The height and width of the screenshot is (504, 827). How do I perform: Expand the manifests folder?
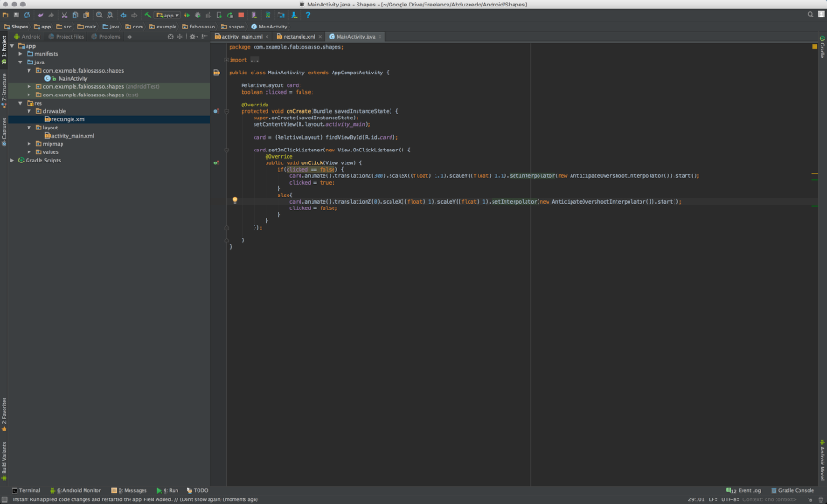[20, 54]
